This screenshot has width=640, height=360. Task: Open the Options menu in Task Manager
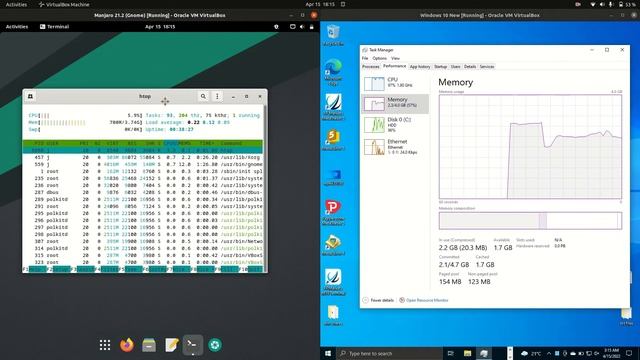pyautogui.click(x=379, y=58)
